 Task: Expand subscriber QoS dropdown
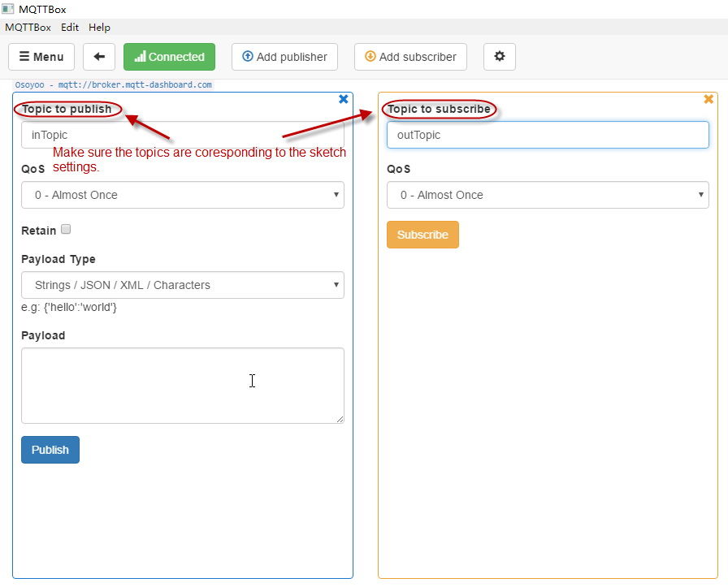[x=548, y=195]
